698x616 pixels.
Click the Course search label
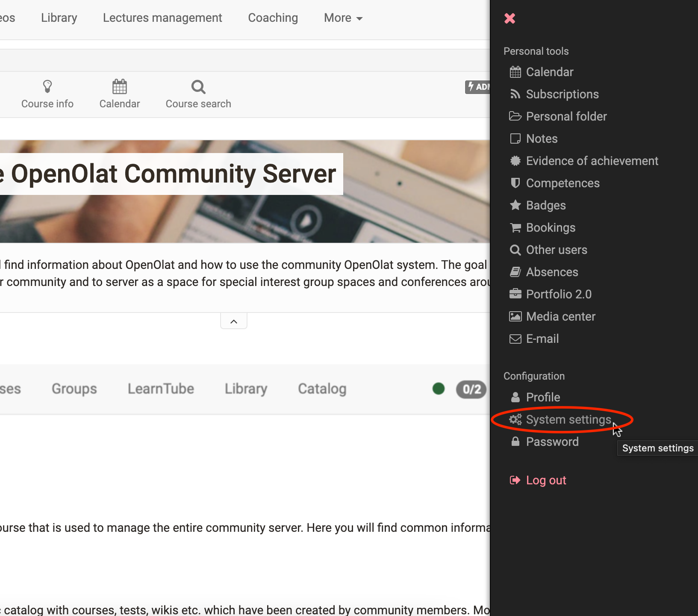pyautogui.click(x=198, y=104)
